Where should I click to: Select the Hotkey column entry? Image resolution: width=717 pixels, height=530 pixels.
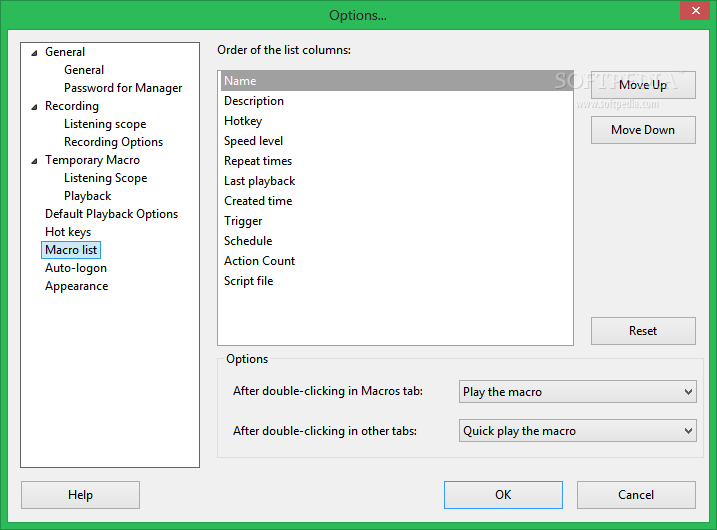click(x=397, y=121)
